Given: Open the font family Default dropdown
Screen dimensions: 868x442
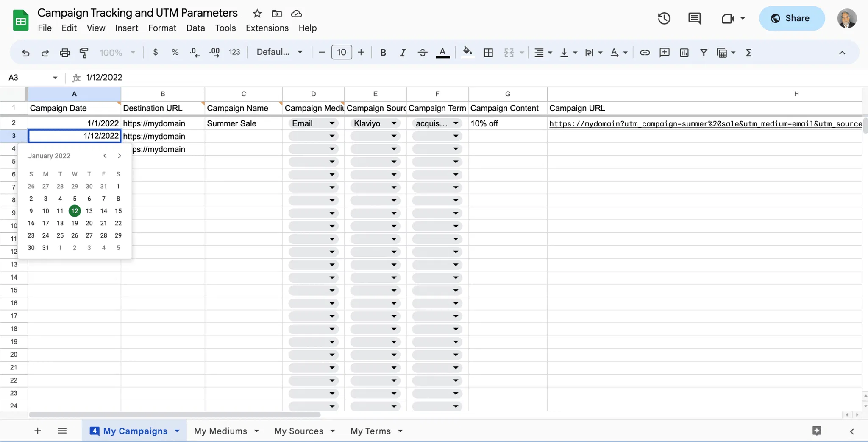Looking at the screenshot, I should click(x=279, y=52).
